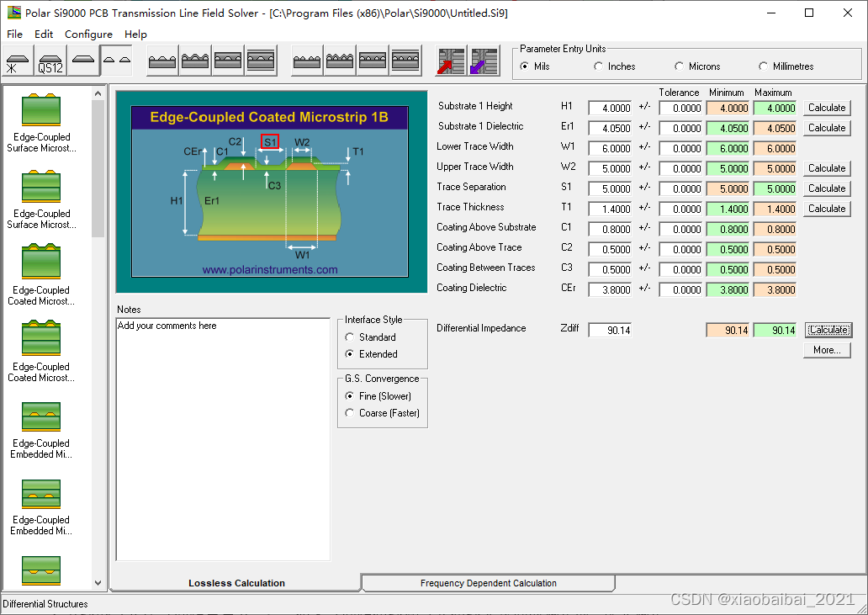Click inside the Notes comments box

click(223, 439)
